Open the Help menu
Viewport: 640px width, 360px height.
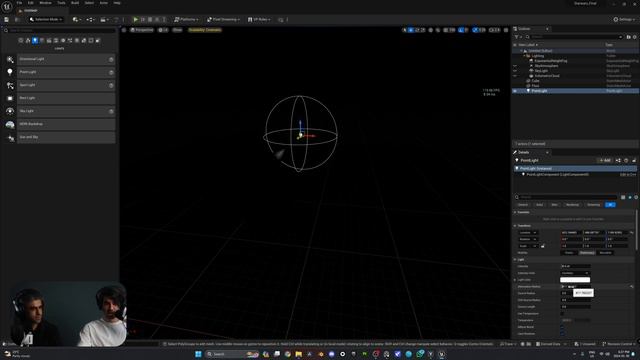coord(117,3)
